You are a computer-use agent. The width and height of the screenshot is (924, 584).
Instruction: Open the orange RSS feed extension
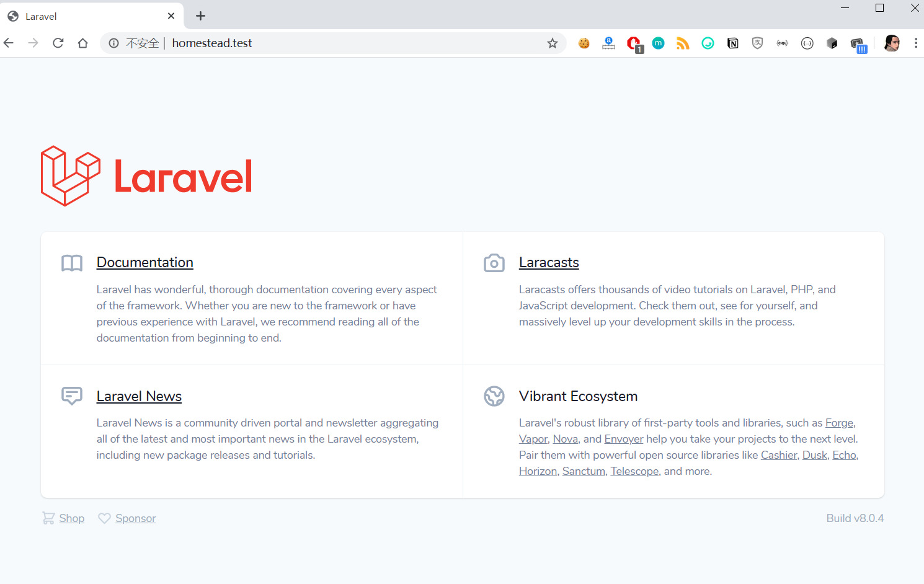[683, 43]
